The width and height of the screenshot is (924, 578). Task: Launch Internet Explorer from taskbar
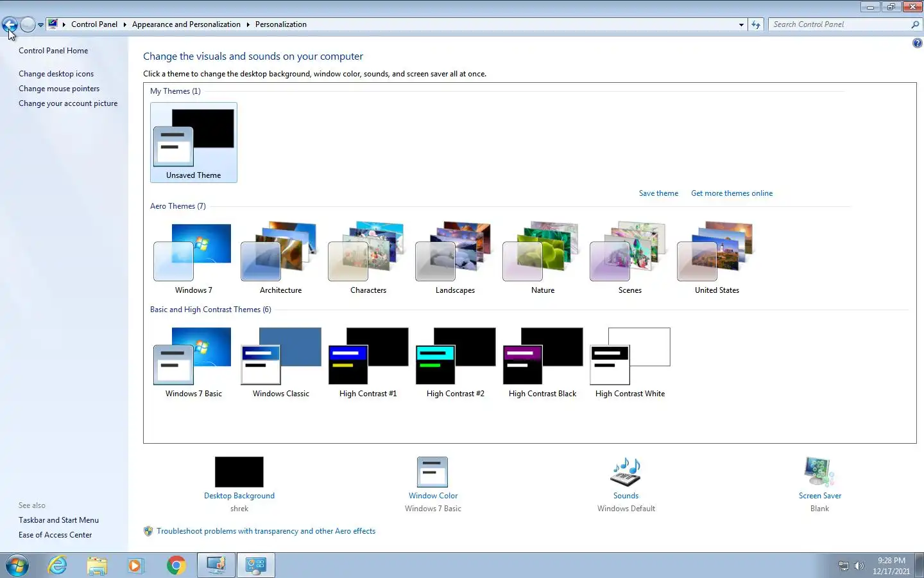coord(58,566)
